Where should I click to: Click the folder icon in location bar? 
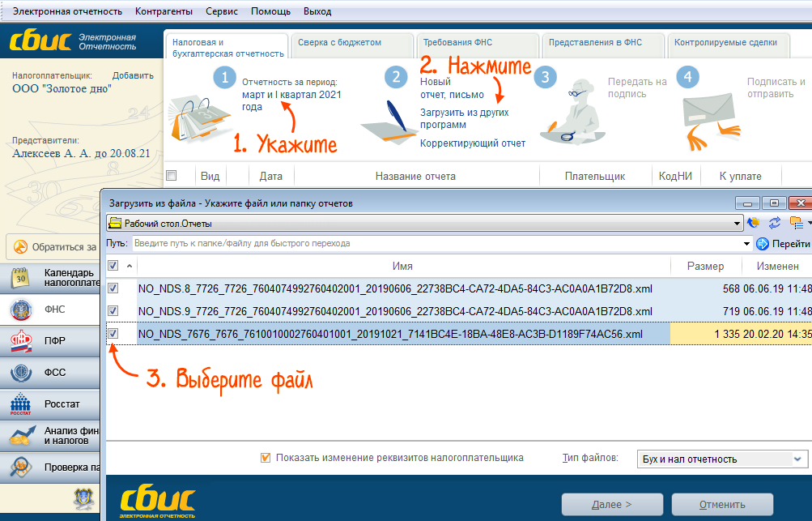pyautogui.click(x=115, y=224)
